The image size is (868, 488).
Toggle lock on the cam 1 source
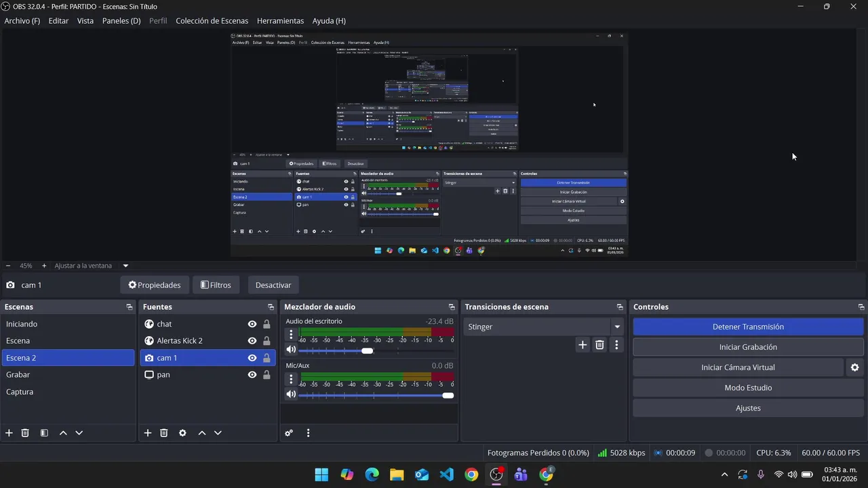[267, 358]
